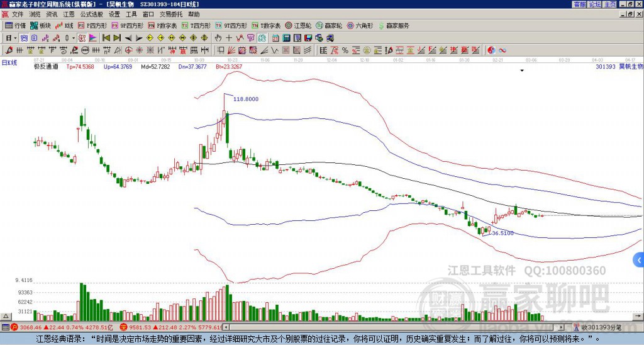
Task: Jump to the first bar icon
Action: coord(106,38)
